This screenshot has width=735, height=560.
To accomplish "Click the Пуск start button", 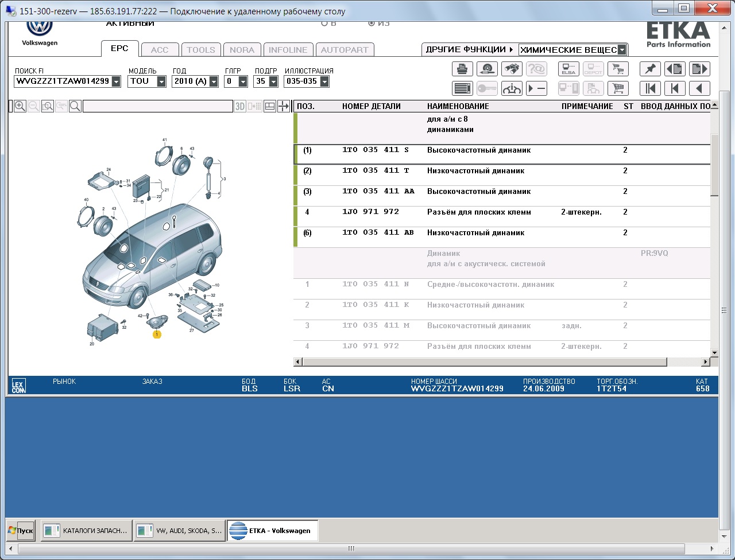I will [x=21, y=531].
